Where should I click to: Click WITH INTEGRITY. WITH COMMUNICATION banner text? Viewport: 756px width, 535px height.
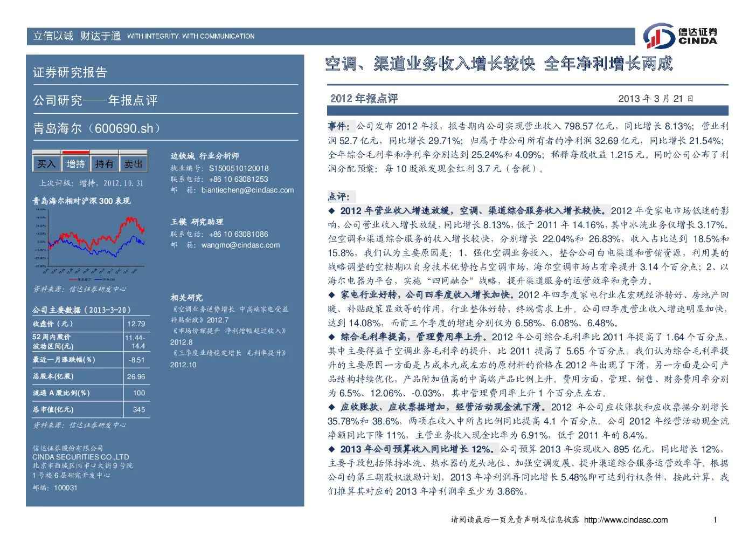pyautogui.click(x=191, y=36)
